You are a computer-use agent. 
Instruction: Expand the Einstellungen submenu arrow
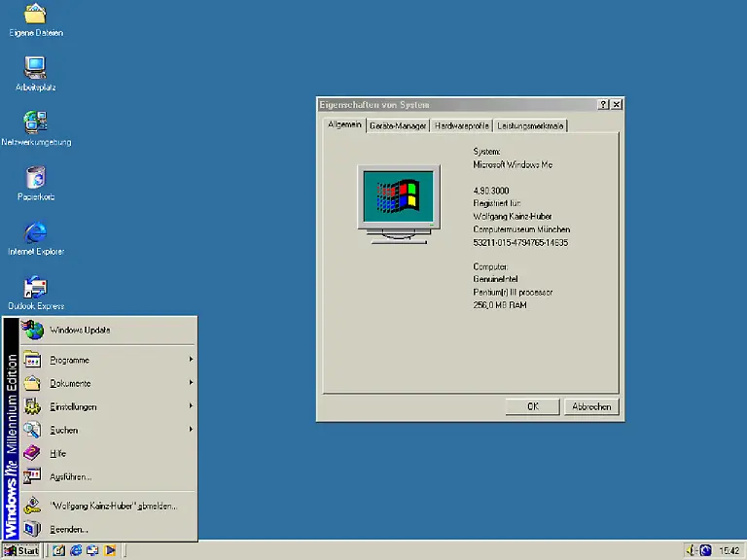191,405
